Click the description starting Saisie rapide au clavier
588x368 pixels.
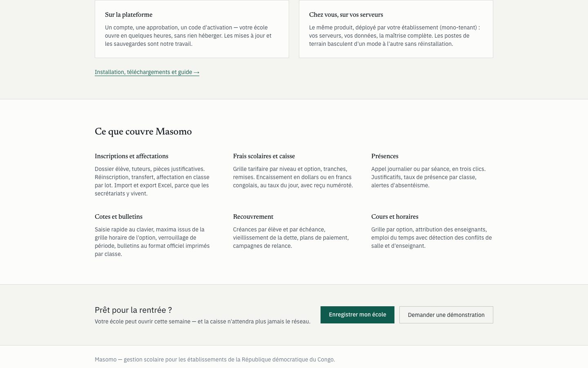[x=152, y=242]
